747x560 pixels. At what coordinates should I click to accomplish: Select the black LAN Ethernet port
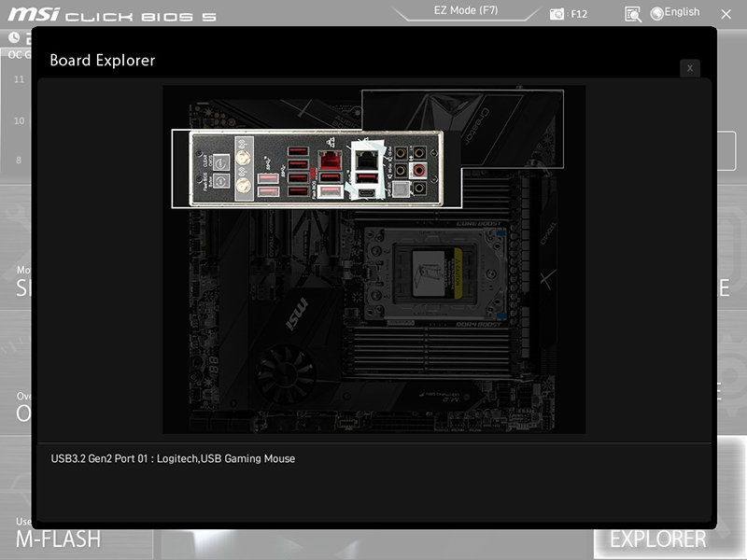click(367, 159)
